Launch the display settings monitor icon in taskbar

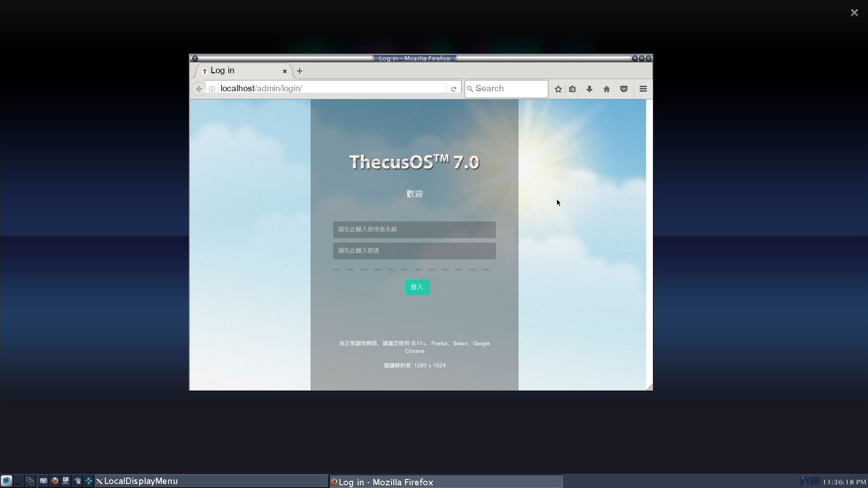43,481
